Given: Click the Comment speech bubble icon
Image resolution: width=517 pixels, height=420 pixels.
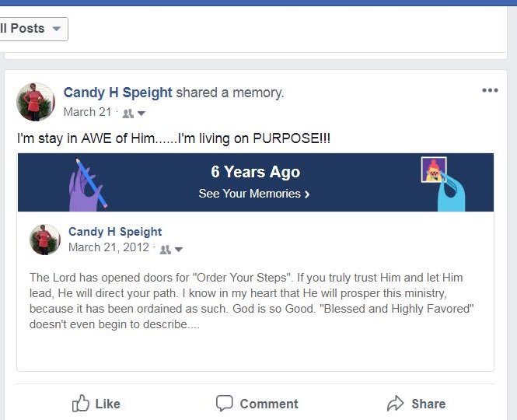Looking at the screenshot, I should point(225,403).
